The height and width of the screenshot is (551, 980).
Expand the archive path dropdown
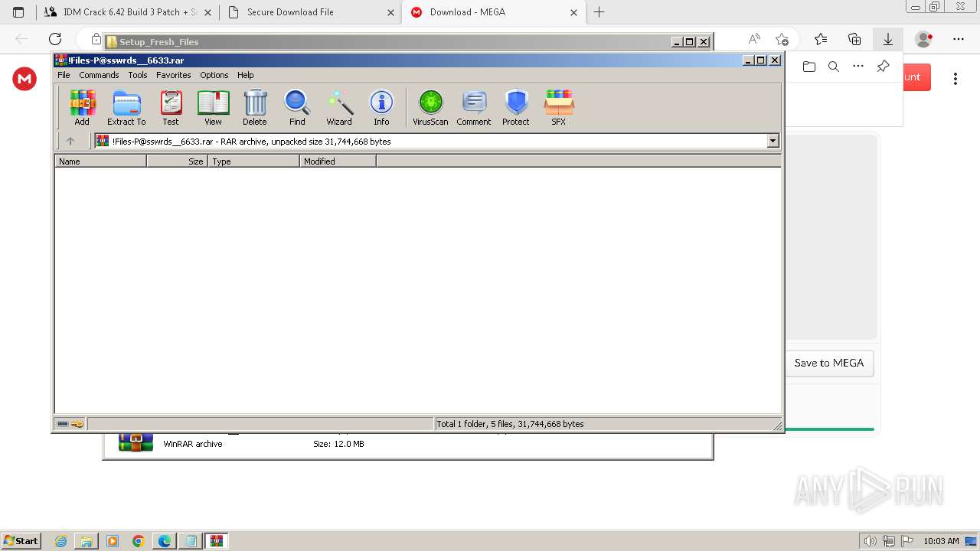[x=773, y=141]
